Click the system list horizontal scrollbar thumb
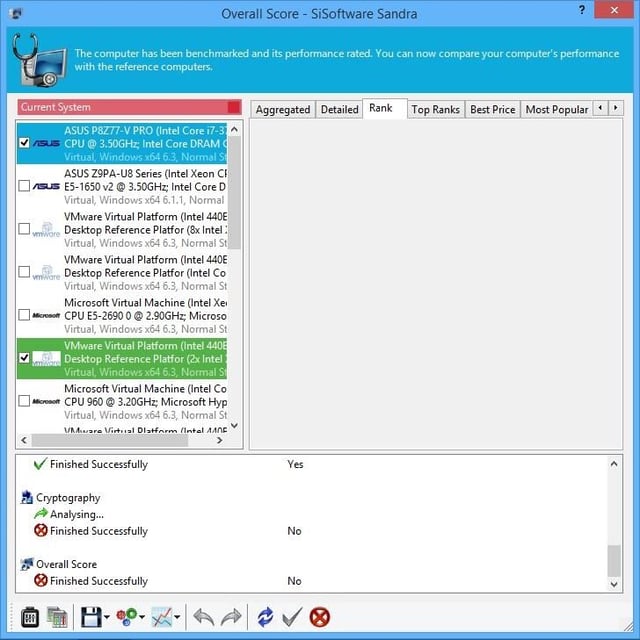640x640 pixels. [x=110, y=440]
